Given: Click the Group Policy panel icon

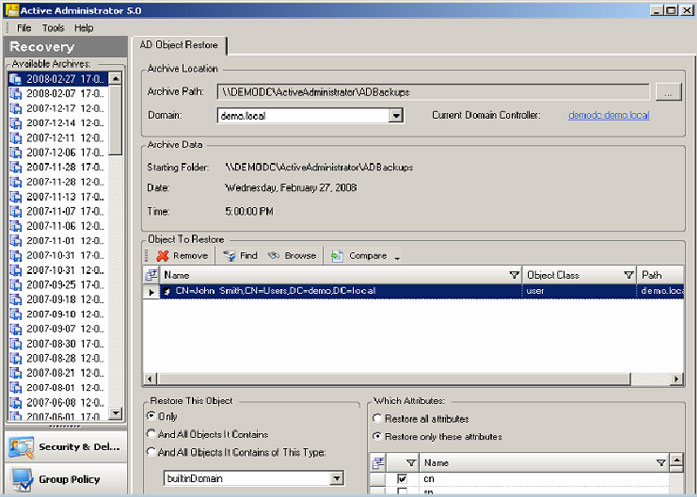Looking at the screenshot, I should click(x=21, y=479).
